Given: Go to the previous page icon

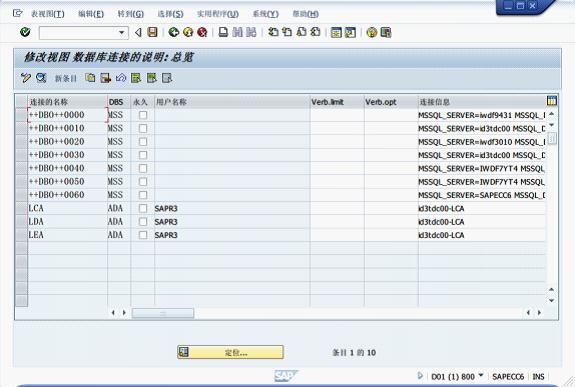Looking at the screenshot, I should [x=287, y=32].
